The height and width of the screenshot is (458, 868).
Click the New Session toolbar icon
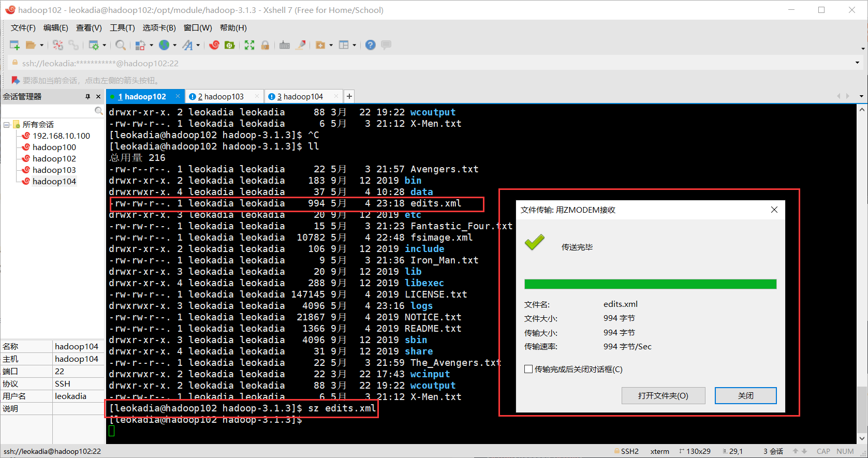point(14,45)
